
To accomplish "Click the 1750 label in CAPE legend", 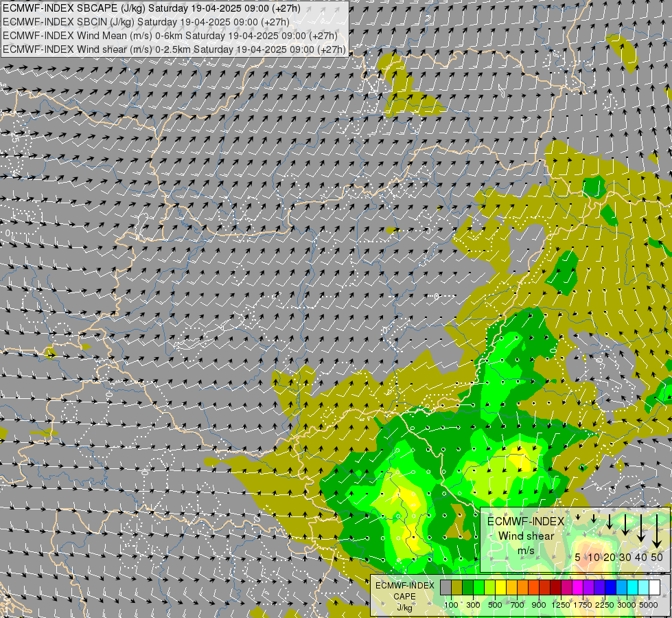I will (x=583, y=605).
